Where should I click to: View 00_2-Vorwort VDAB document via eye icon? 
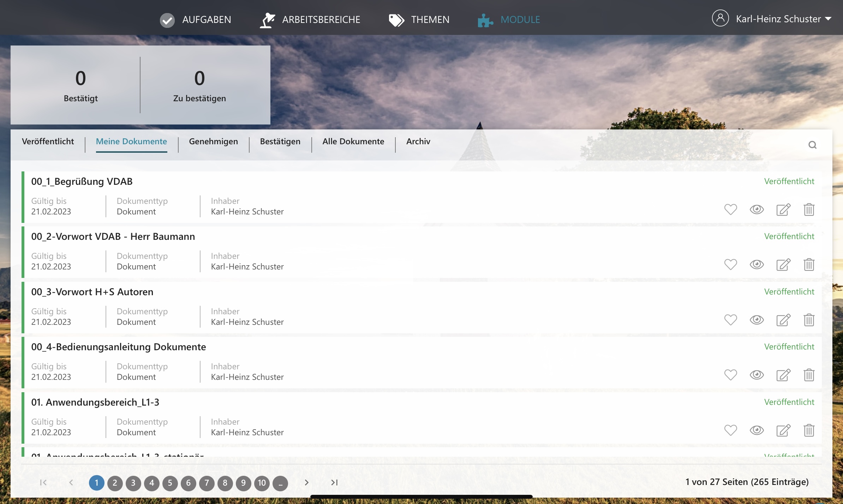(757, 265)
